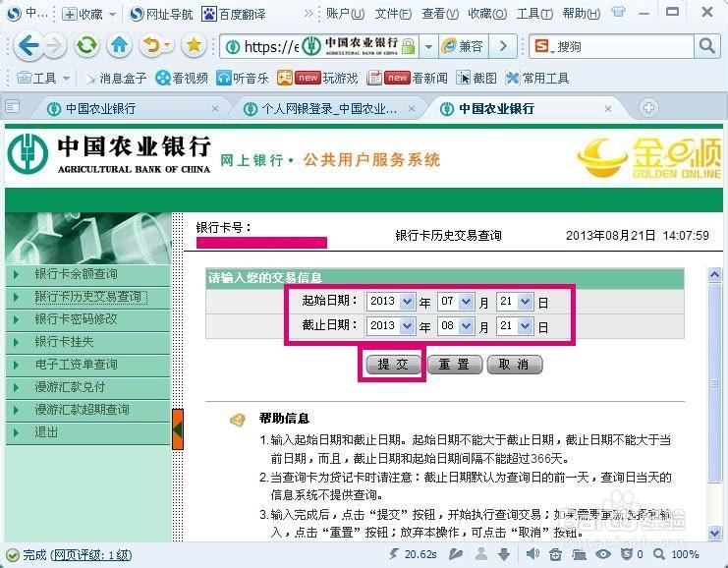
Task: Click the favorites star icon
Action: (194, 45)
